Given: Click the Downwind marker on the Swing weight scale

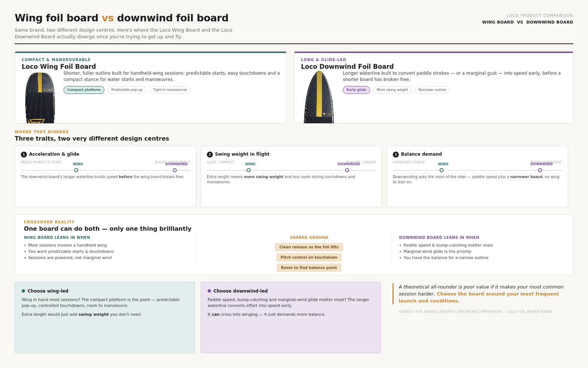Looking at the screenshot, I should point(347,170).
